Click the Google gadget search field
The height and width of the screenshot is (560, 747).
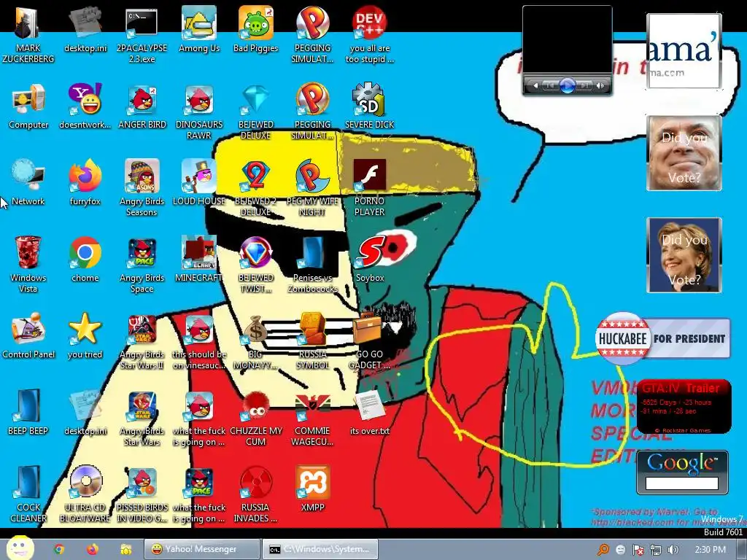pyautogui.click(x=682, y=483)
